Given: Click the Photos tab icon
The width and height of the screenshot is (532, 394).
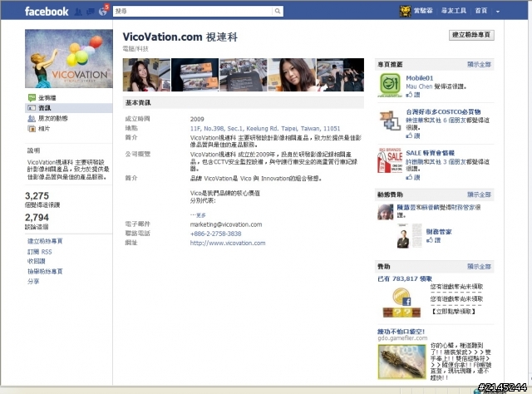Looking at the screenshot, I should click(x=32, y=129).
